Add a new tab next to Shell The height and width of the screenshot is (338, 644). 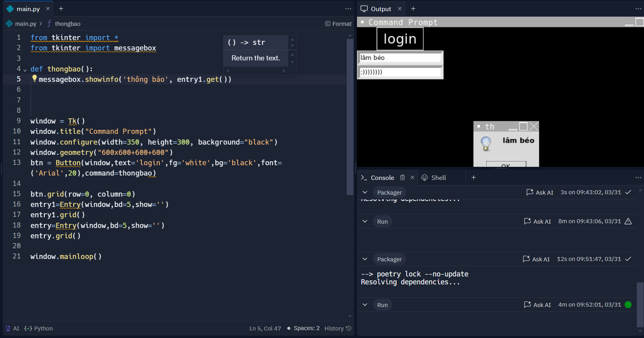[x=474, y=178]
